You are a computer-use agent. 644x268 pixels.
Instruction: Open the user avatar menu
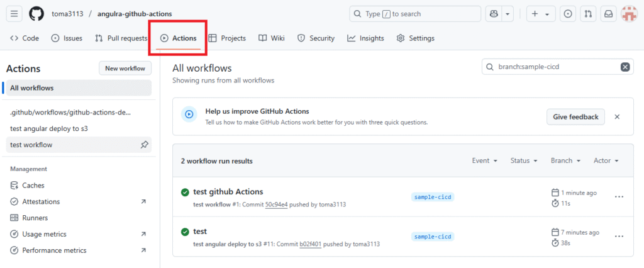(x=629, y=14)
